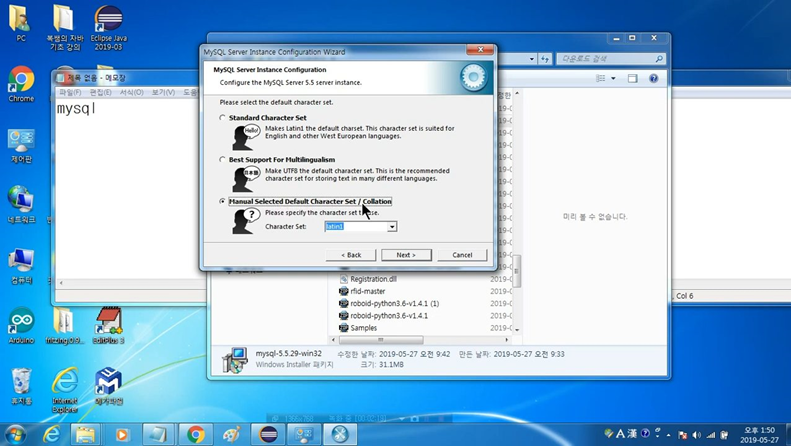Select Standard Character Set radio option
The width and height of the screenshot is (791, 446).
[x=222, y=118]
